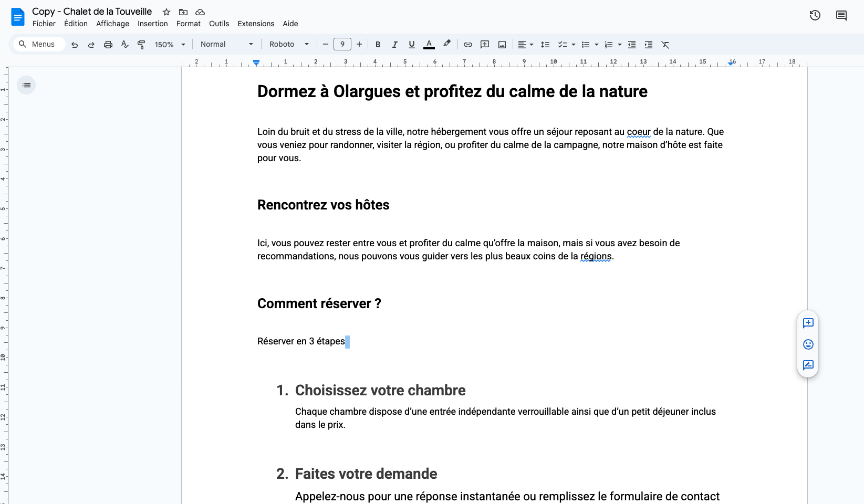Viewport: 864px width, 504px height.
Task: Increase indent with the toolbar icon
Action: 649,45
